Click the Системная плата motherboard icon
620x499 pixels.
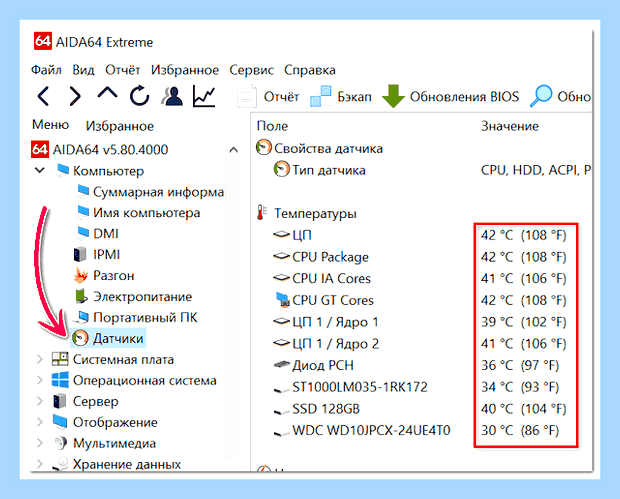point(60,359)
